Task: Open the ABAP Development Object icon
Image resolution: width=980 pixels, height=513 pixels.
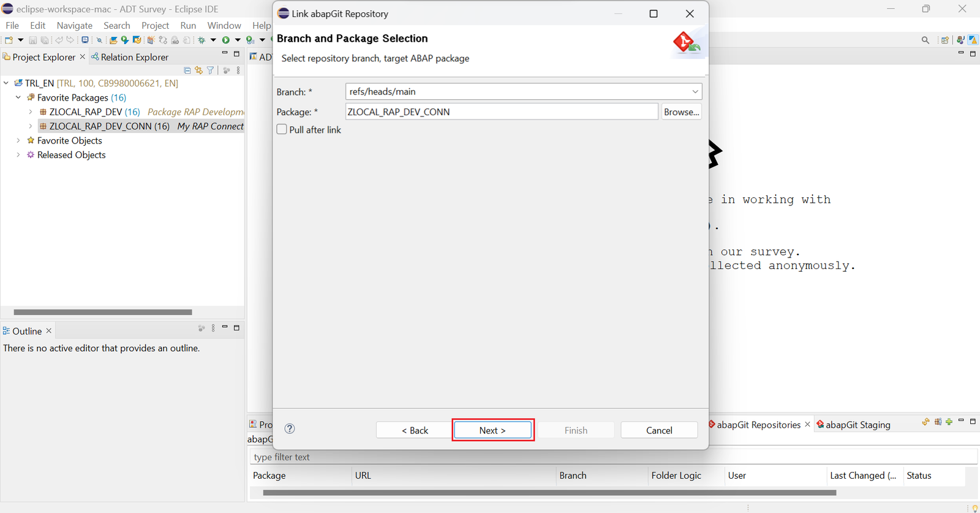Action: click(x=113, y=40)
